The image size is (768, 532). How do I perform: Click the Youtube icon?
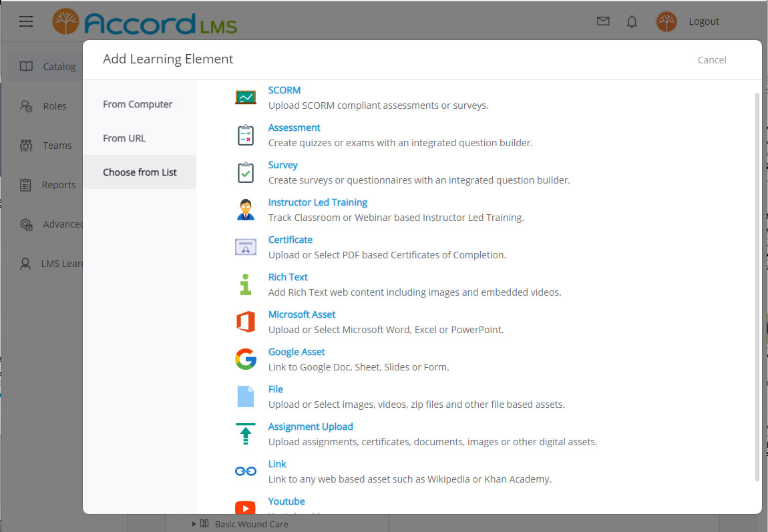245,508
